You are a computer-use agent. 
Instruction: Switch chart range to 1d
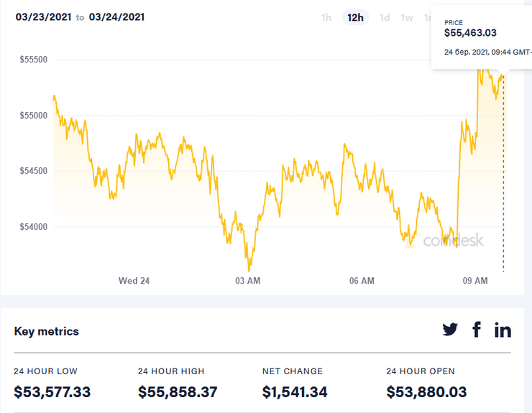point(385,17)
